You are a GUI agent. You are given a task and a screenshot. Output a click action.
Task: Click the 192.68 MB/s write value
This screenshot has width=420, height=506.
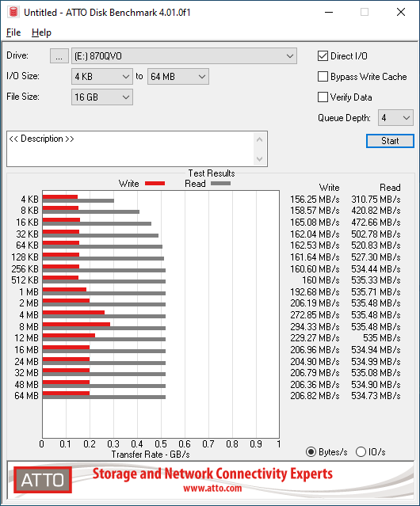click(x=315, y=292)
